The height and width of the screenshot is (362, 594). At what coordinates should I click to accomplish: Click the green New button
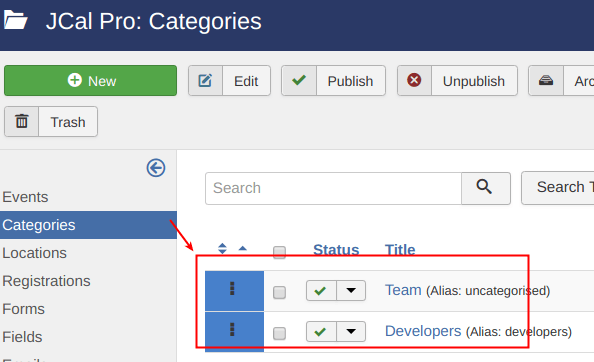point(90,80)
